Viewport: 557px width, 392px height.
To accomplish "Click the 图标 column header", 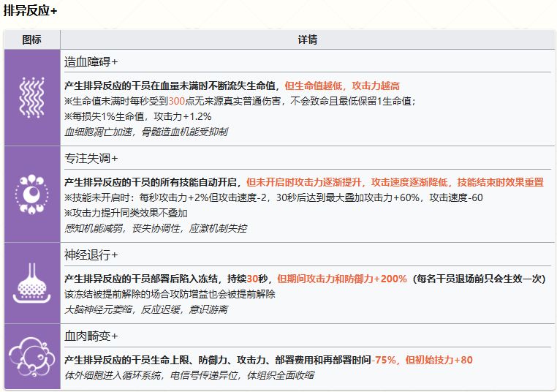I will [32, 39].
